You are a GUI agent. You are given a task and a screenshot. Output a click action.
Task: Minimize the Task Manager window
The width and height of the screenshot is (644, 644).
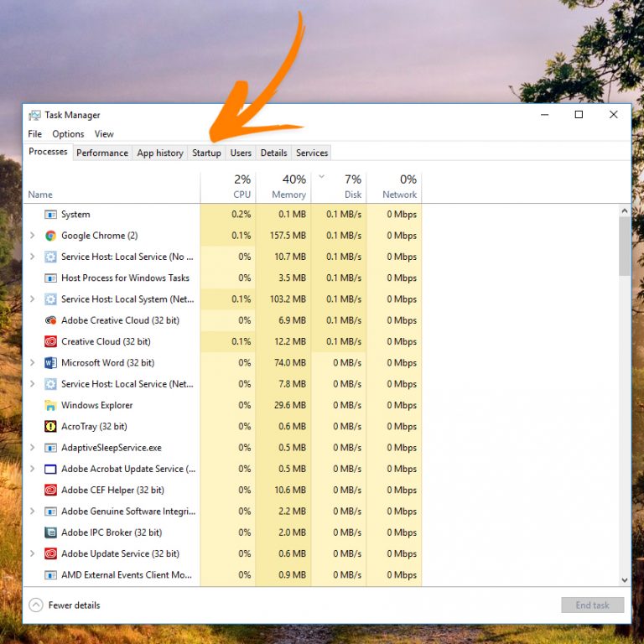tap(544, 115)
